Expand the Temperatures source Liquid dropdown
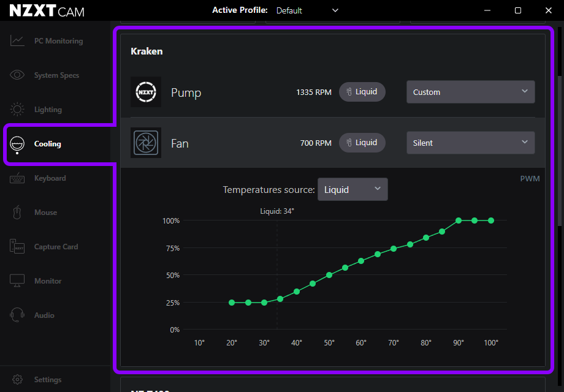Viewport: 564px width, 392px height. 352,190
